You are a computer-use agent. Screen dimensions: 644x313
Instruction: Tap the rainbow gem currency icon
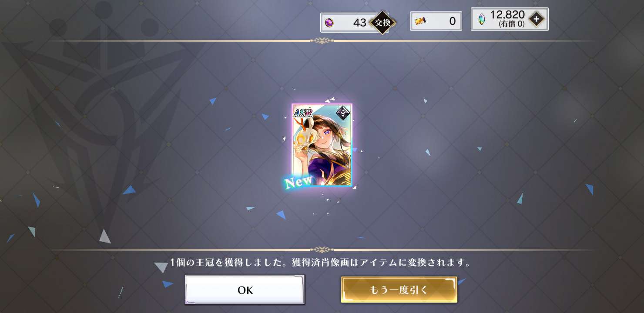click(481, 20)
